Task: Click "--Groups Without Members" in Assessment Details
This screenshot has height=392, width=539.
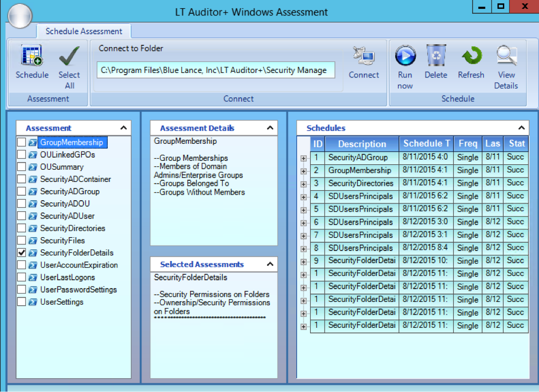Action: pos(200,192)
